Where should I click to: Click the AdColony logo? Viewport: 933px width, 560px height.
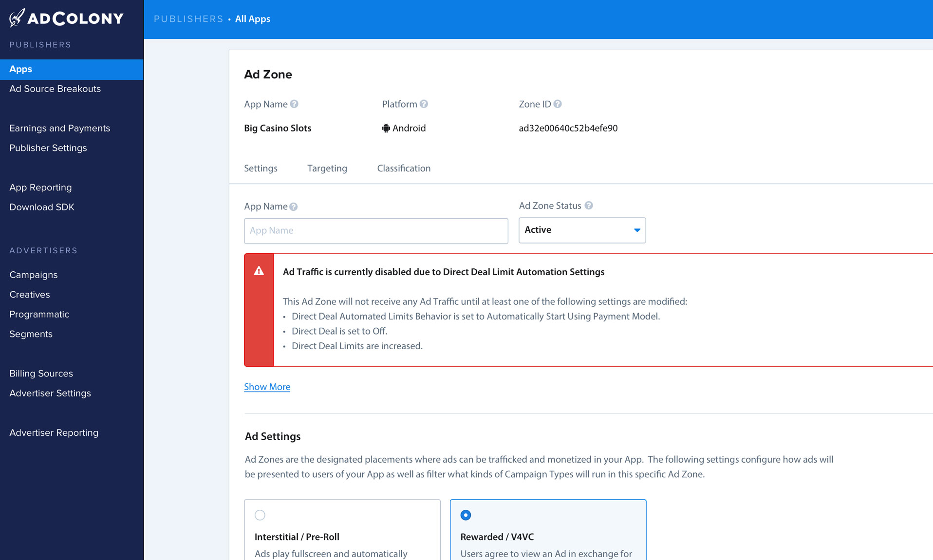point(66,18)
